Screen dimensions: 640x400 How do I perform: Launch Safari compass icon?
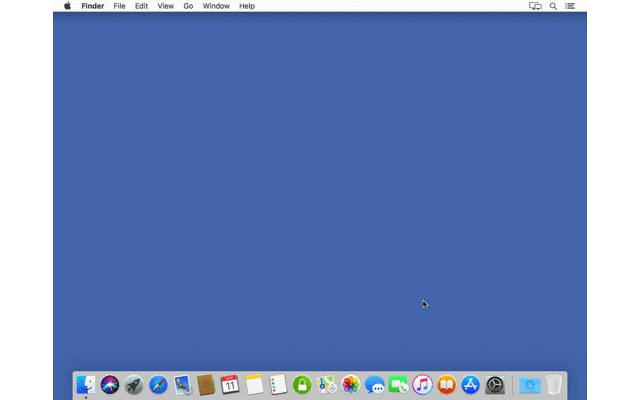click(158, 384)
